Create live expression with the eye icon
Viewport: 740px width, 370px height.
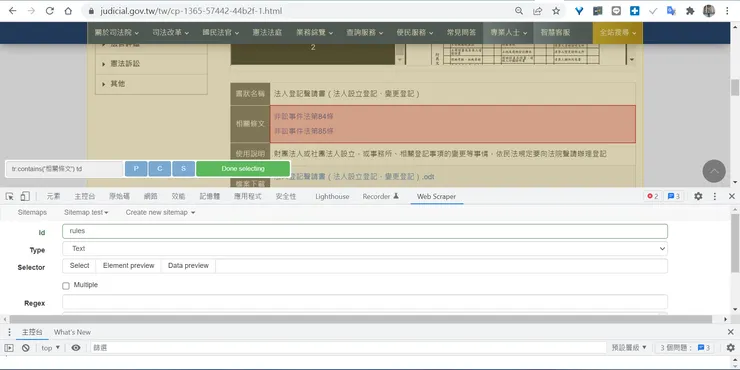click(x=76, y=348)
